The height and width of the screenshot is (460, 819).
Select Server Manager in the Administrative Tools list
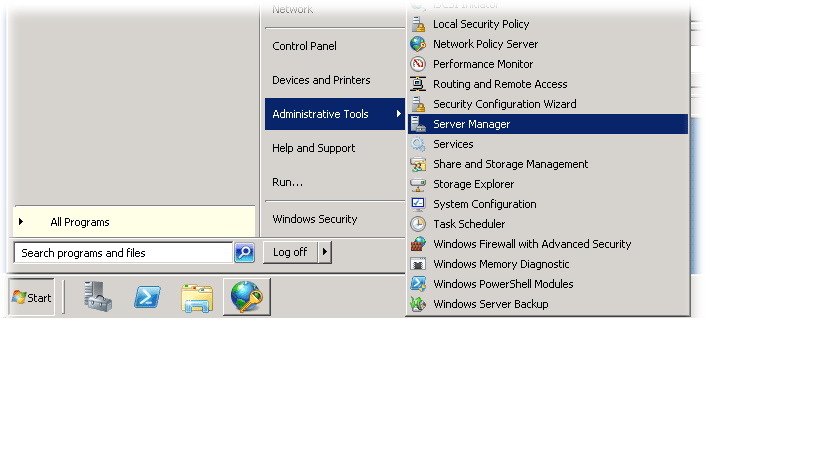(x=471, y=124)
